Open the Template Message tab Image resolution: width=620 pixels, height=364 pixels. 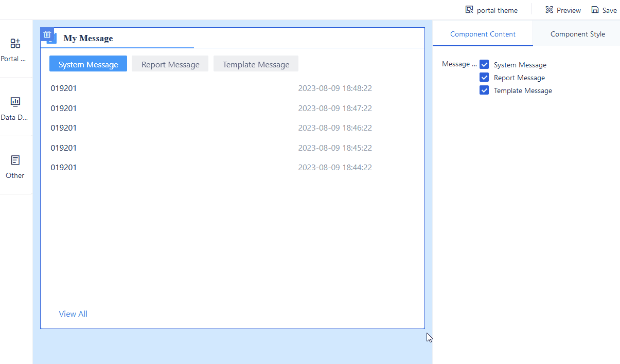256,64
